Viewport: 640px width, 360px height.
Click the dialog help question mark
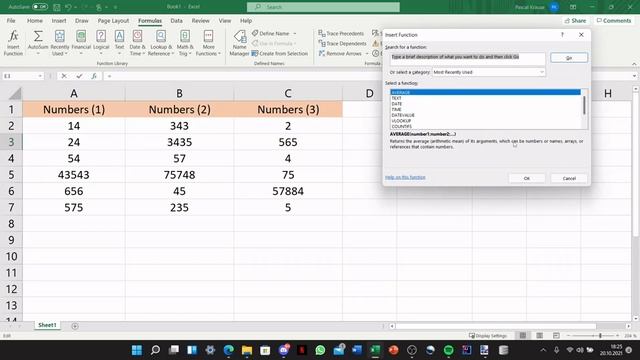tap(562, 35)
